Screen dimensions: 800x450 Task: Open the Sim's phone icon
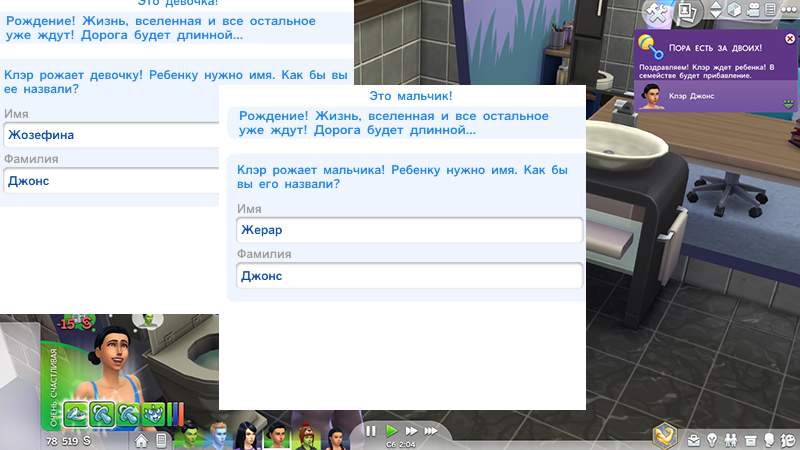tap(161, 440)
